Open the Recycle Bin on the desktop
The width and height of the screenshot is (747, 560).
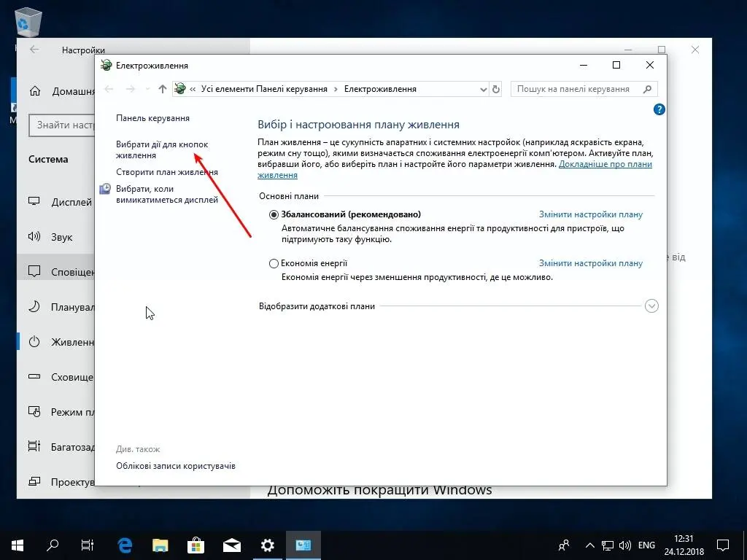point(28,22)
